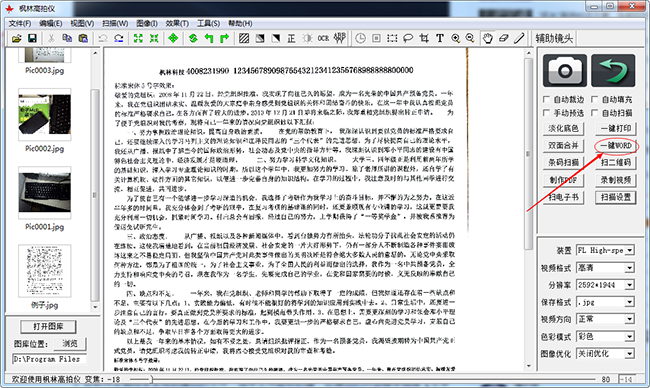Activate the hand pan tool

click(x=488, y=39)
